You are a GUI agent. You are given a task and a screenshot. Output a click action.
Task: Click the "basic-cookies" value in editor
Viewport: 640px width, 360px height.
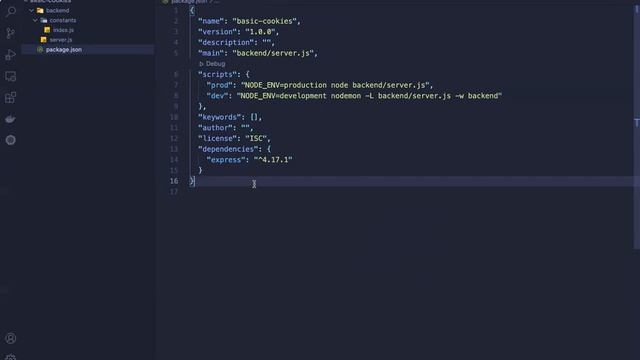(264, 21)
